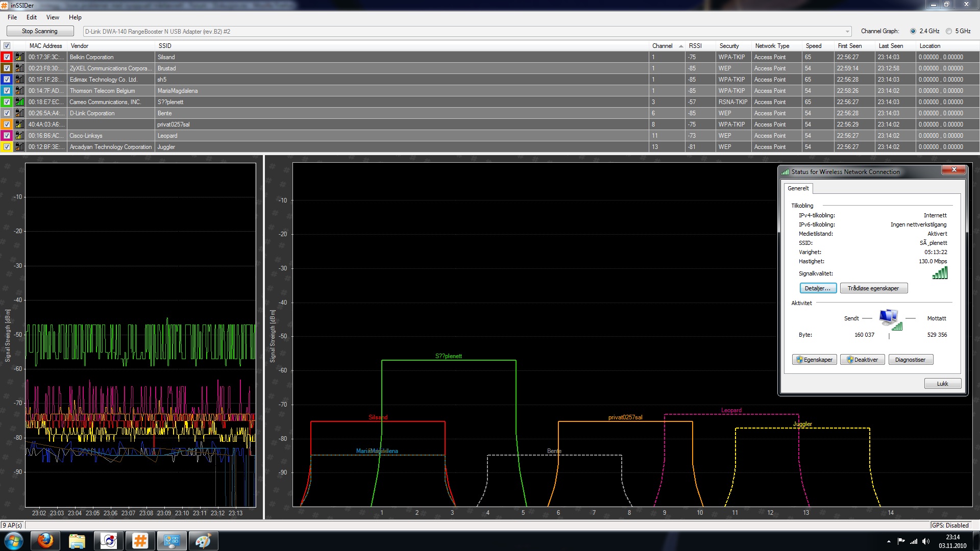Click the Detaljer... button
980x551 pixels.
818,288
